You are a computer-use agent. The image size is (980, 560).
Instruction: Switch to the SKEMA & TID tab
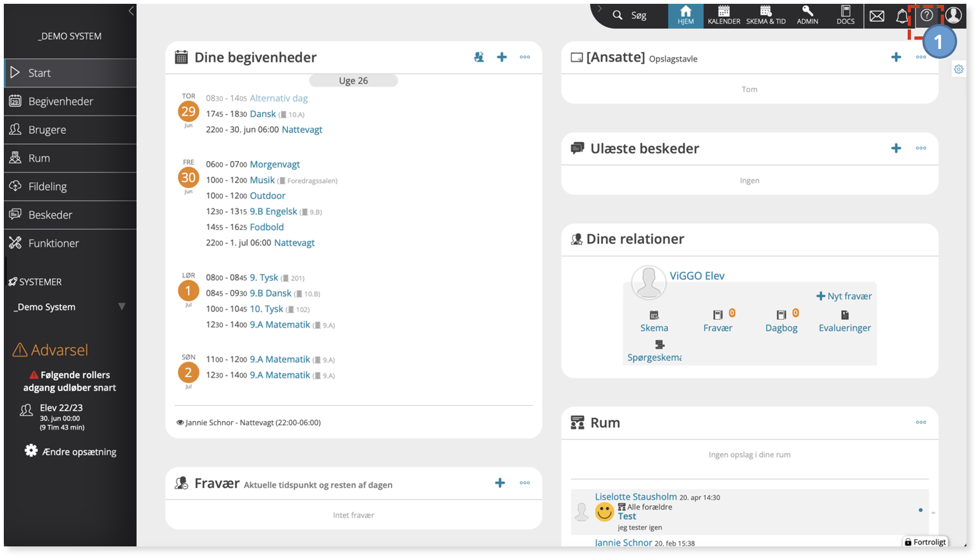(766, 16)
